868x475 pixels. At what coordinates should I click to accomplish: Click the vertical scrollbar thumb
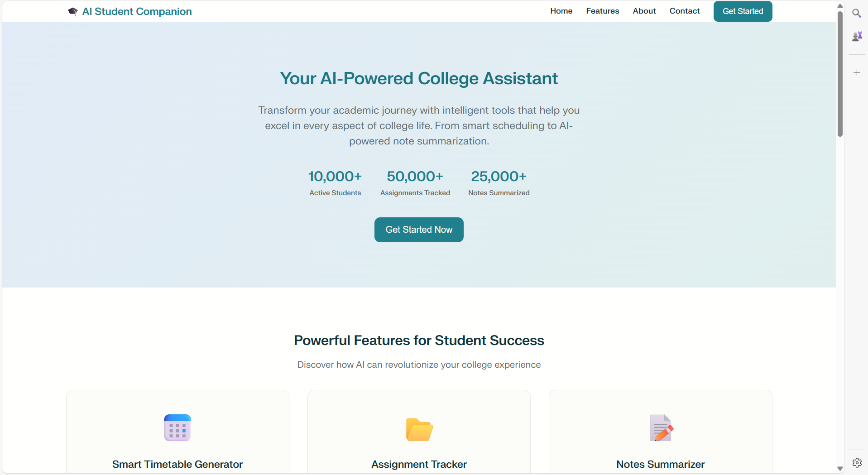coord(840,73)
